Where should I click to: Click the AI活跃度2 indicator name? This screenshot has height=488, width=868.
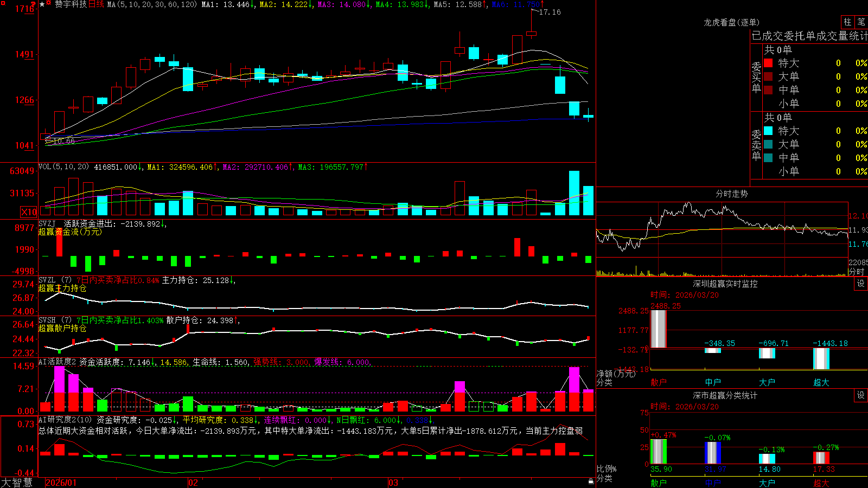click(58, 362)
